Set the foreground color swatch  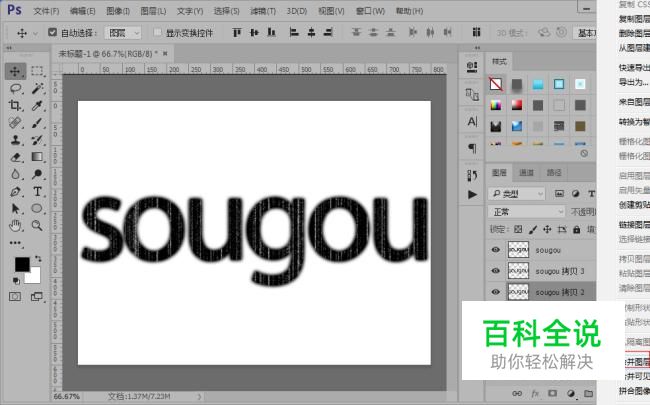[22, 264]
